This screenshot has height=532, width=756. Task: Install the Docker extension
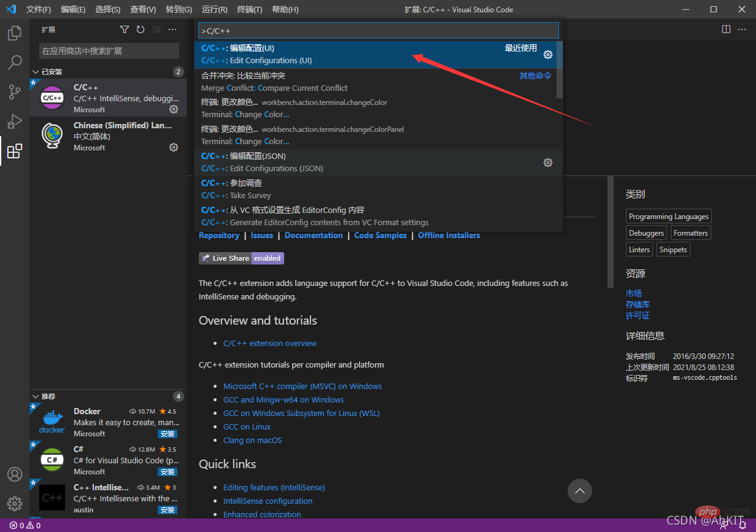click(x=168, y=434)
